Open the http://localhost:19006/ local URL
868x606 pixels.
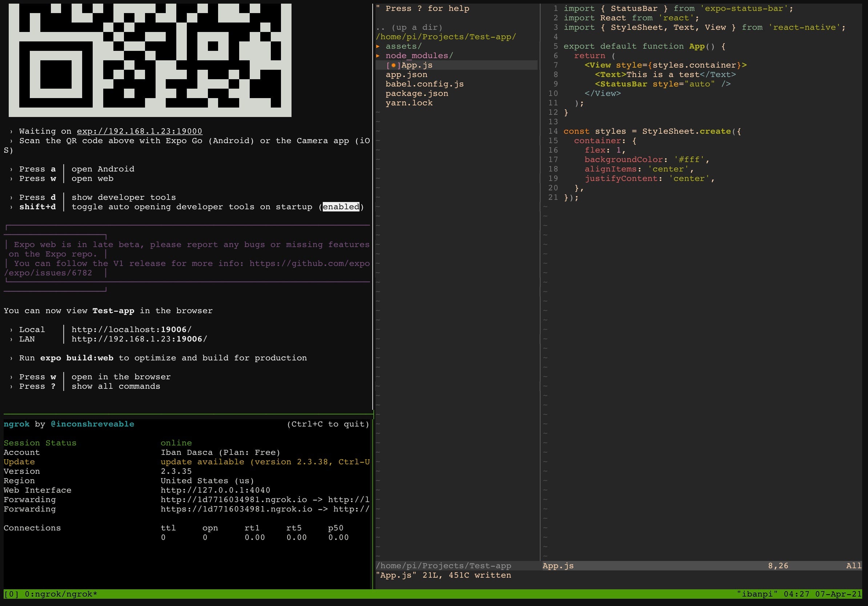click(x=132, y=330)
